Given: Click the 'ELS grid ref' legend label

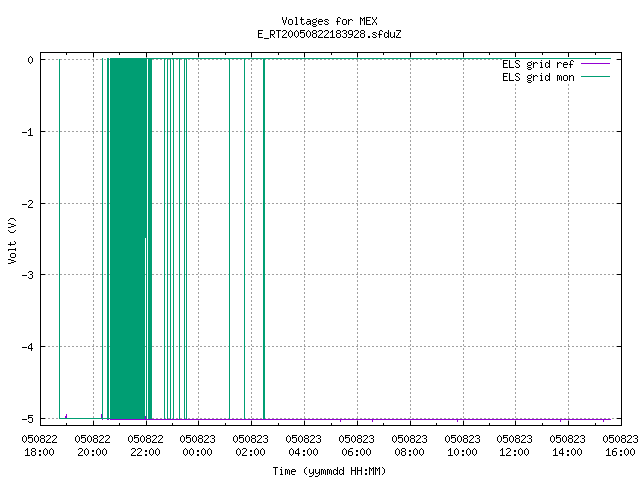Looking at the screenshot, I should (538, 64).
